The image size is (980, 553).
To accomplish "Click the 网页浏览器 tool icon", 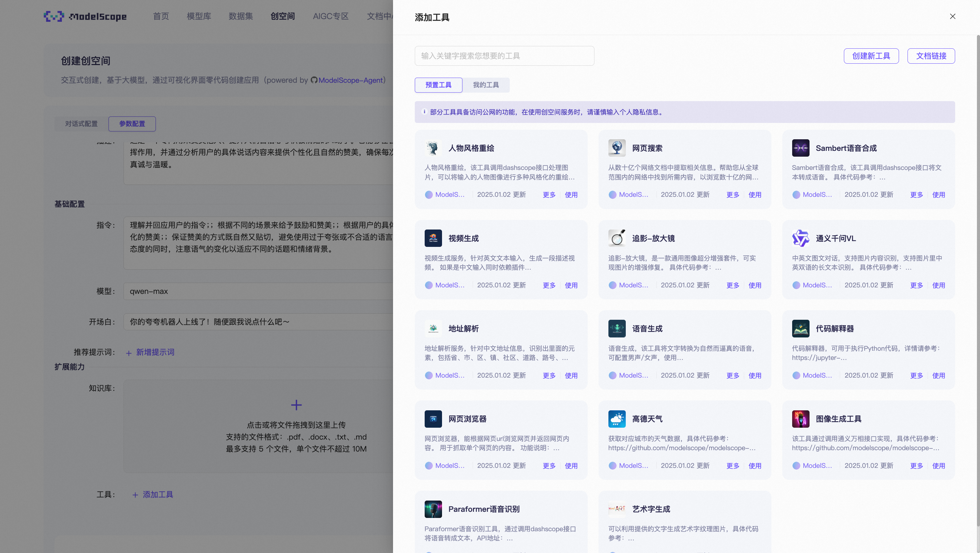I will pyautogui.click(x=433, y=418).
